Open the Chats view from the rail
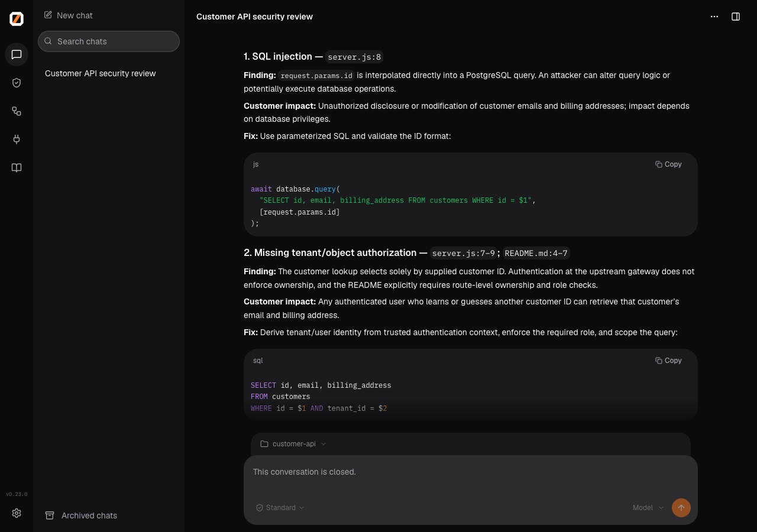 (17, 54)
